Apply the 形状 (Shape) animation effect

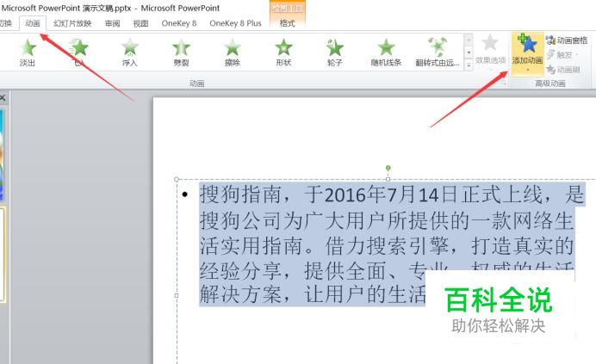[283, 52]
